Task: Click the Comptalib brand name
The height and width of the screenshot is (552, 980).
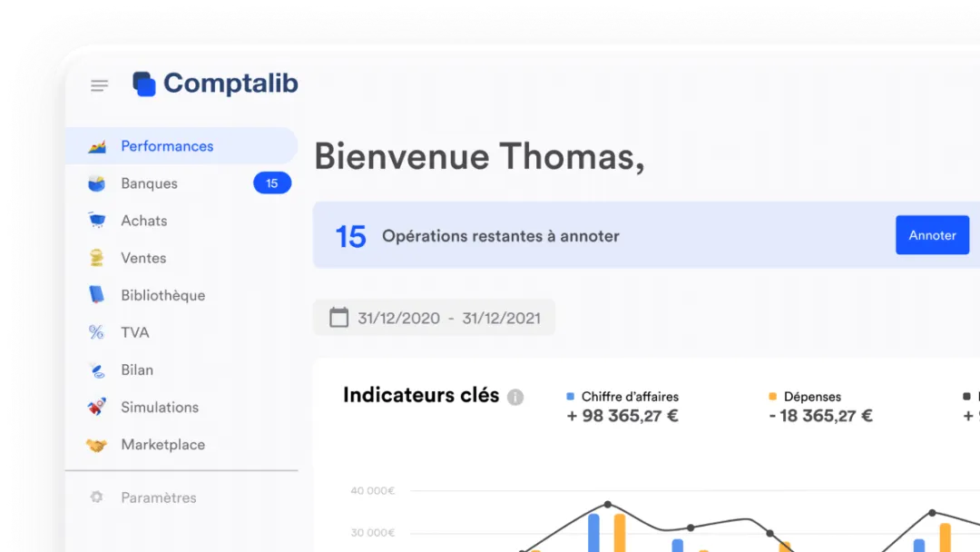Action: pos(230,84)
